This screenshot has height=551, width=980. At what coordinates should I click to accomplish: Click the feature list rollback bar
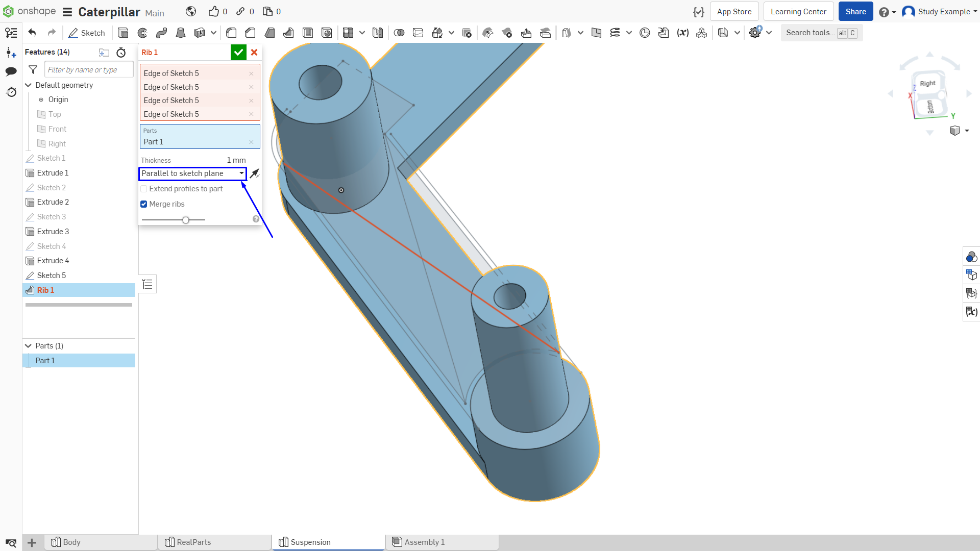79,305
